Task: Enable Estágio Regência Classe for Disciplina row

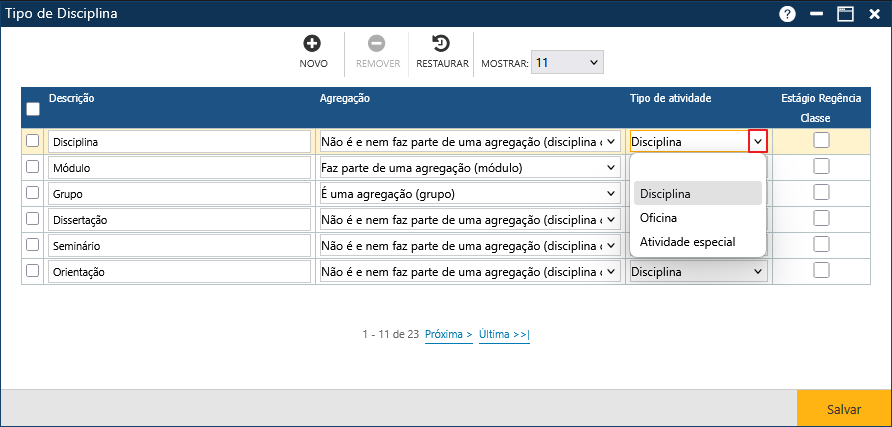Action: click(821, 140)
